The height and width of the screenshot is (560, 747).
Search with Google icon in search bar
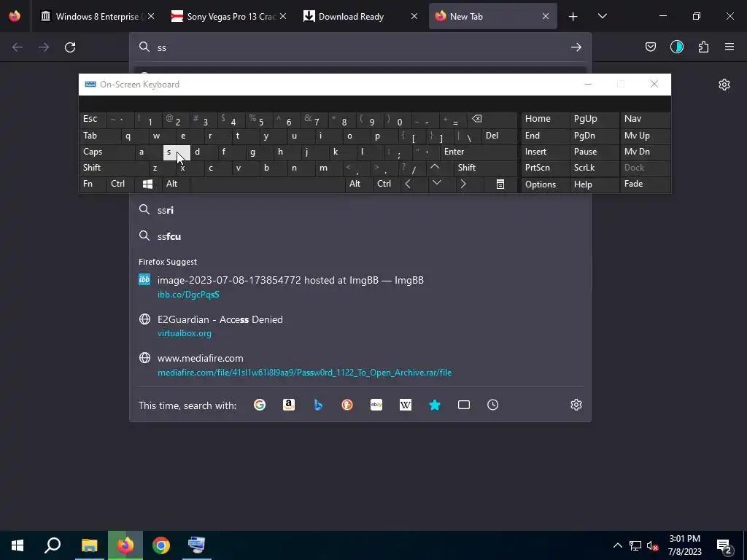(260, 405)
